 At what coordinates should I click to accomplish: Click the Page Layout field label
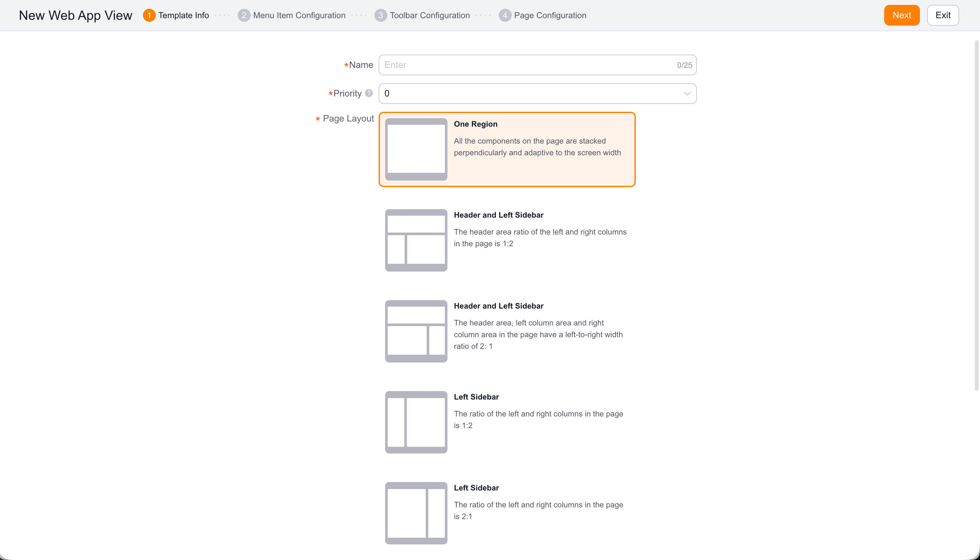point(348,118)
